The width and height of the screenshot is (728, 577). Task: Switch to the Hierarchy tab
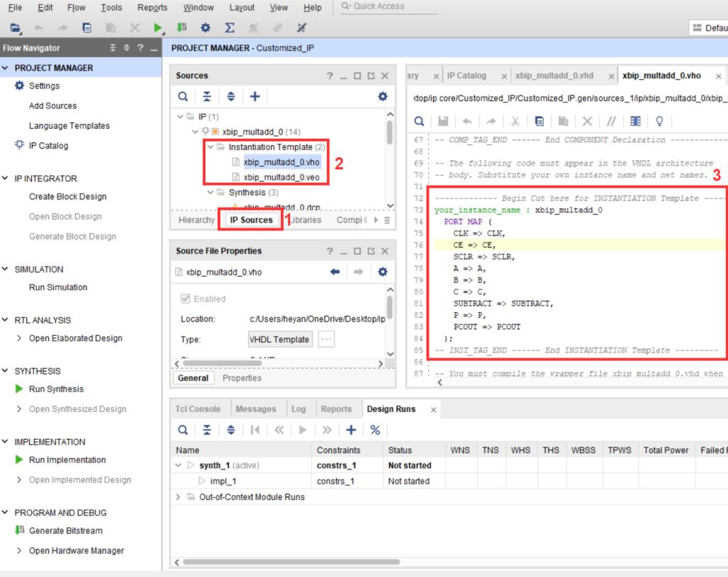tap(196, 220)
